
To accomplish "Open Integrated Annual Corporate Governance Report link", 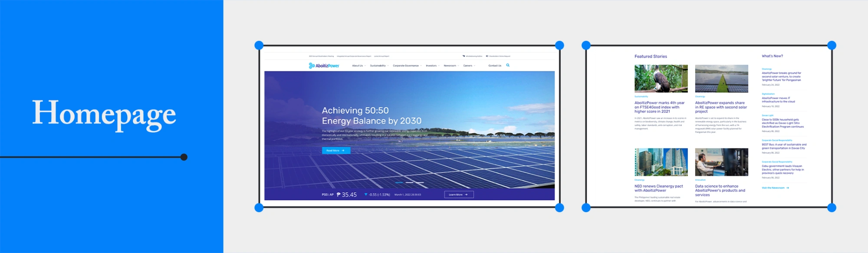I will (x=354, y=56).
